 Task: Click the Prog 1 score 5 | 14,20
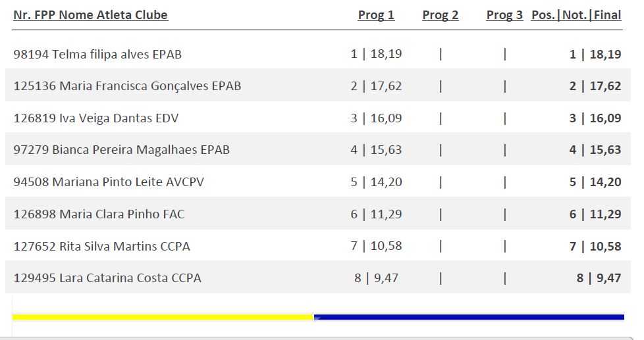pos(376,182)
